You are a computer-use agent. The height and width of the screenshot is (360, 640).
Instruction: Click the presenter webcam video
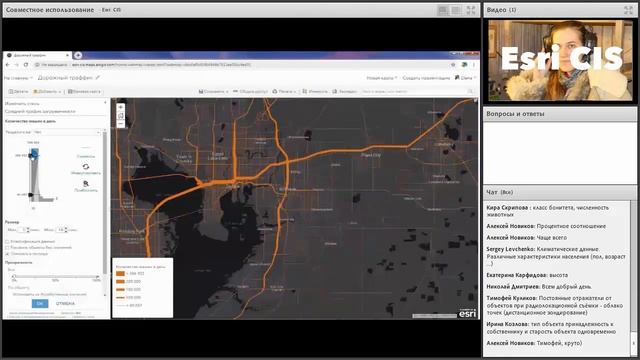click(560, 60)
